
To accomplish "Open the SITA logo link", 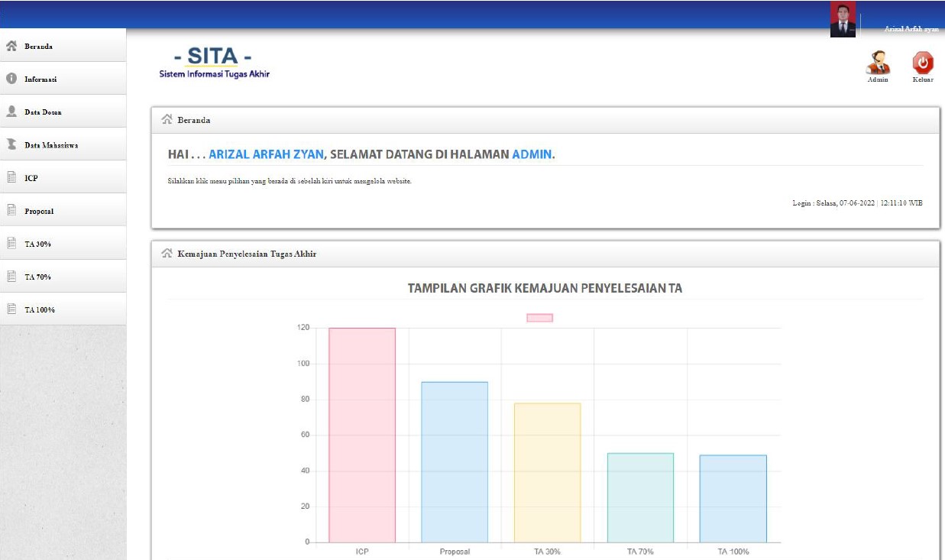I will coord(214,63).
